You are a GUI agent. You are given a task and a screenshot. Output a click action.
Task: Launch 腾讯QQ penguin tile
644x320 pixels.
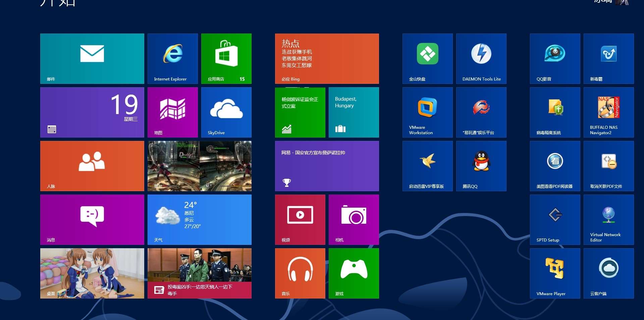(x=481, y=166)
